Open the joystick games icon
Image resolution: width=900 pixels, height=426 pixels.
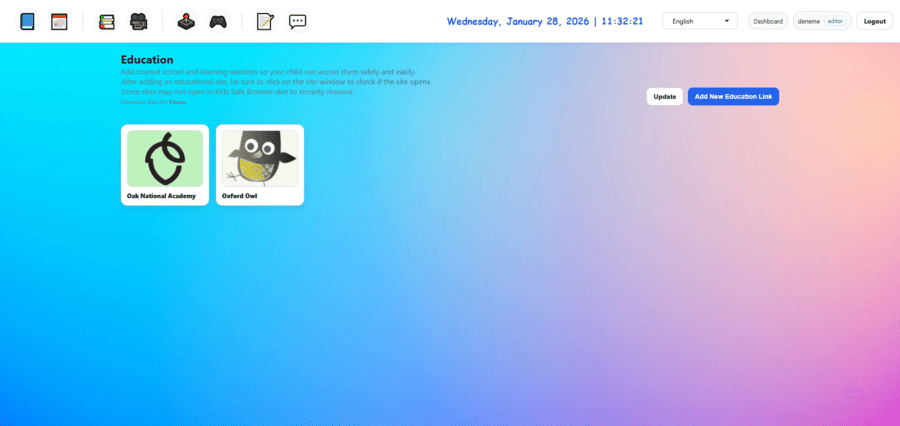click(x=185, y=22)
